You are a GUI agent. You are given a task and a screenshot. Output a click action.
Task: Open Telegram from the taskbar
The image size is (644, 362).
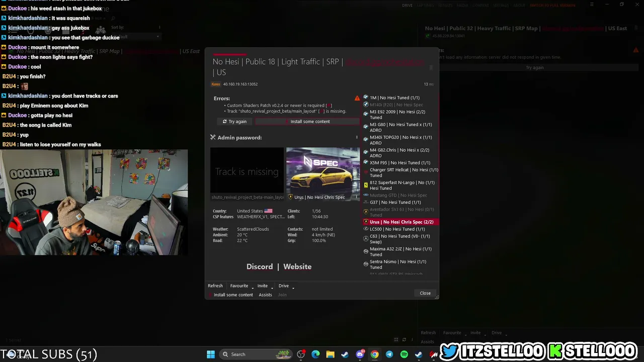(389, 354)
